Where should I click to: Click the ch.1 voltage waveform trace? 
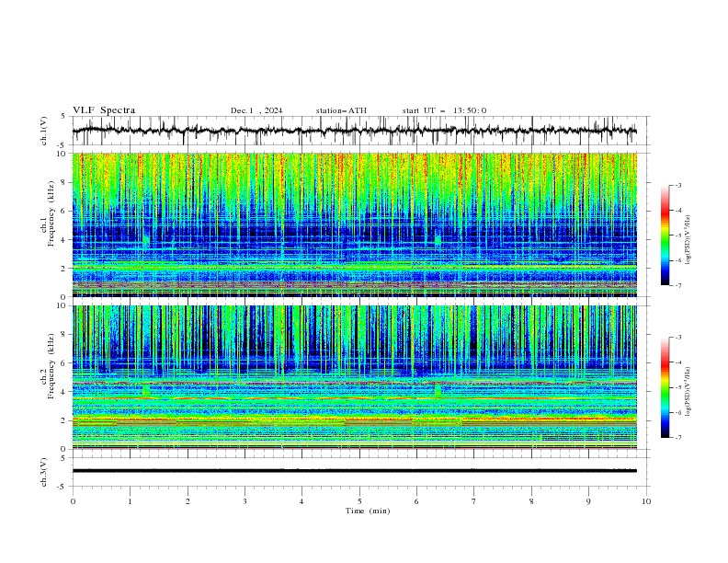click(354, 131)
